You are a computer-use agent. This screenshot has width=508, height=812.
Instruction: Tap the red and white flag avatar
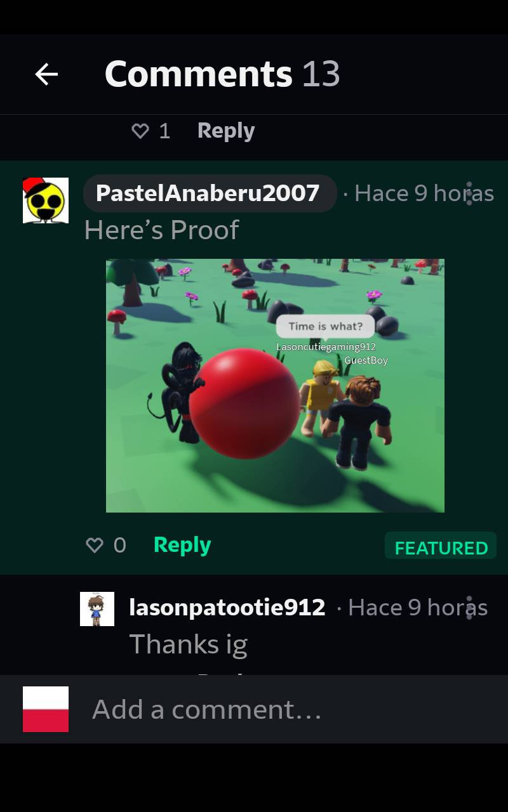click(46, 709)
